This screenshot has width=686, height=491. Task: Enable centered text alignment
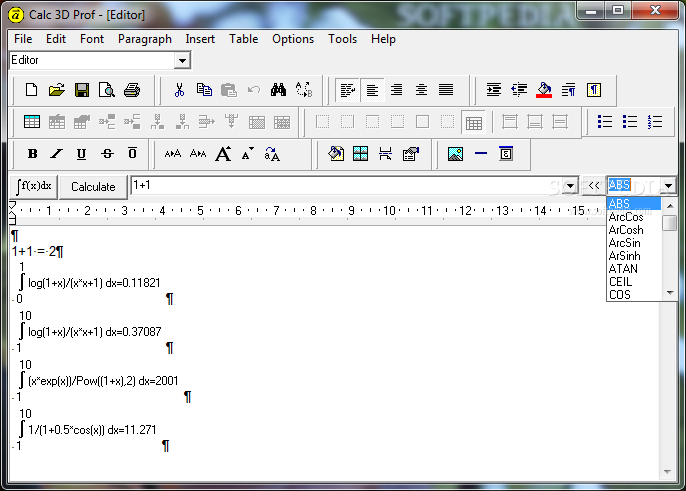(x=421, y=90)
